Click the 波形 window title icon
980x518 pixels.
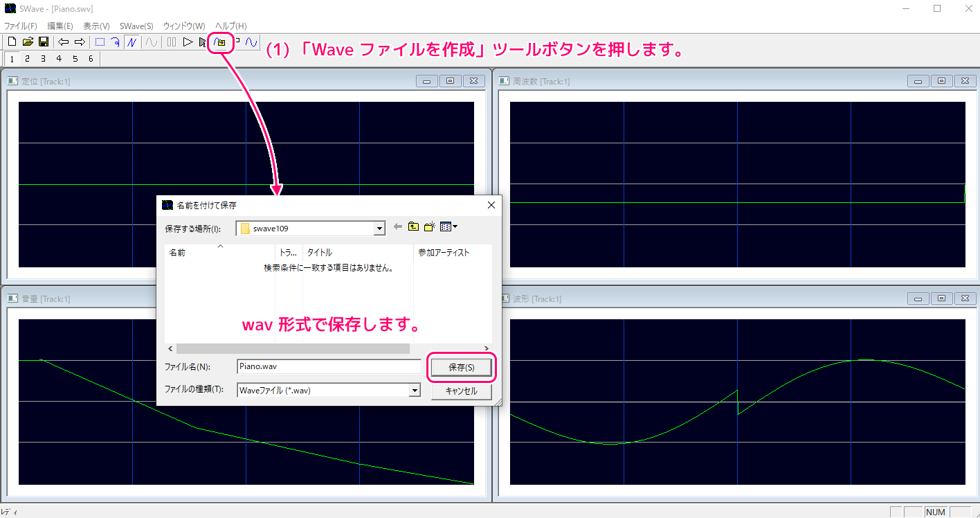pos(504,298)
